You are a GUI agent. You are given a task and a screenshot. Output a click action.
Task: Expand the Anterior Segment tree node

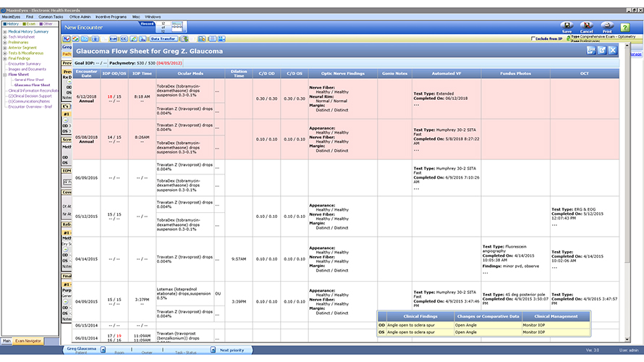click(x=5, y=48)
